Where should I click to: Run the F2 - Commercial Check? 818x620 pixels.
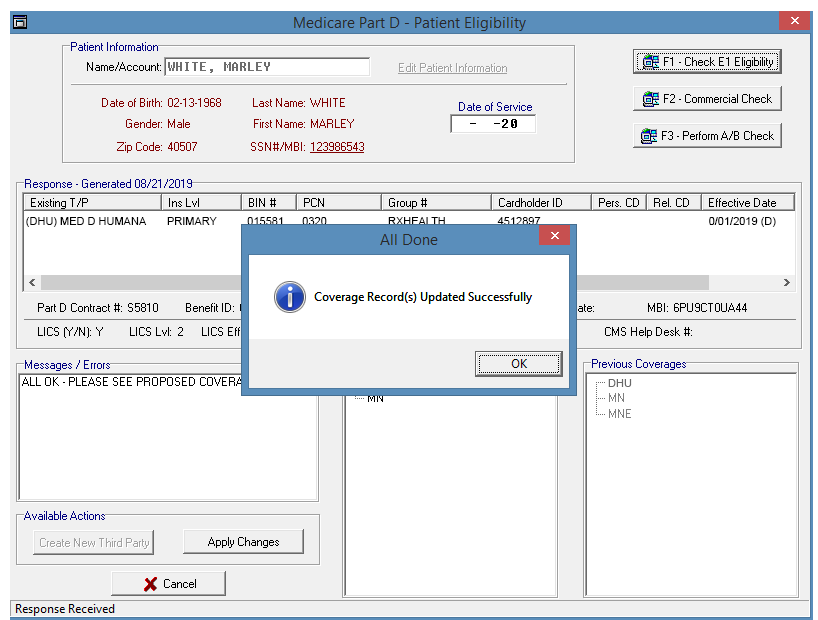(707, 99)
